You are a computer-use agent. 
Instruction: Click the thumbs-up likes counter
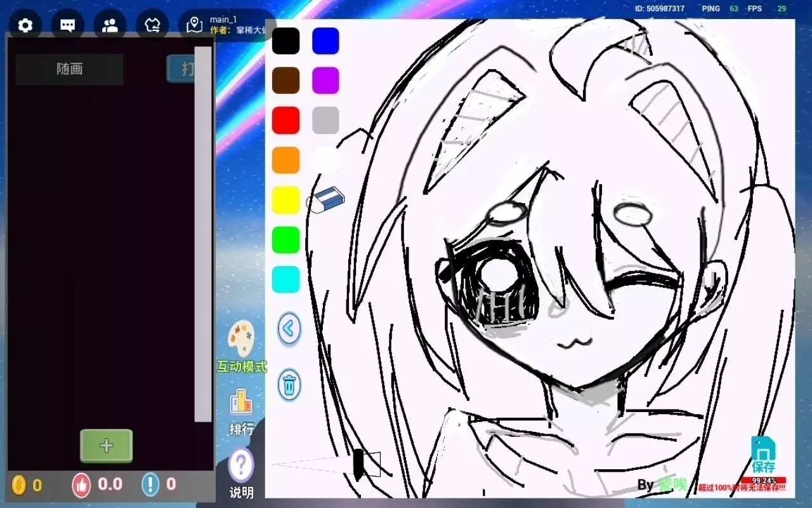(x=82, y=485)
